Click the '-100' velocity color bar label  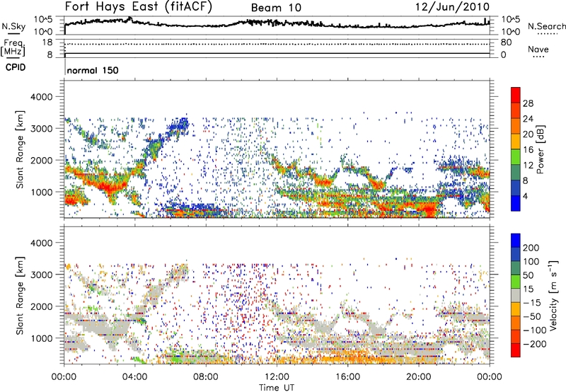[535, 330]
